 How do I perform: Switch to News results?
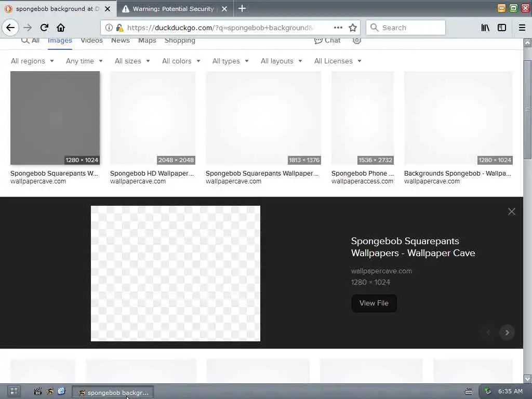pos(121,41)
